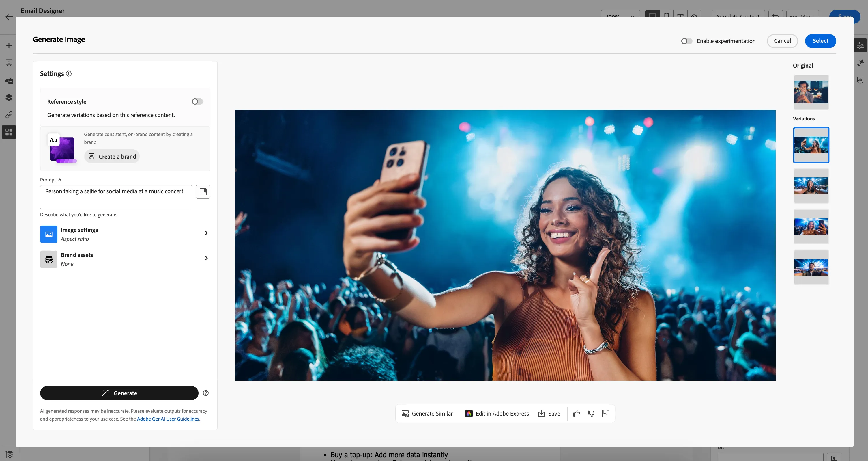Screen dimensions: 868x461
Task: Open the grid modules icon in left sidebar
Action: [9, 132]
